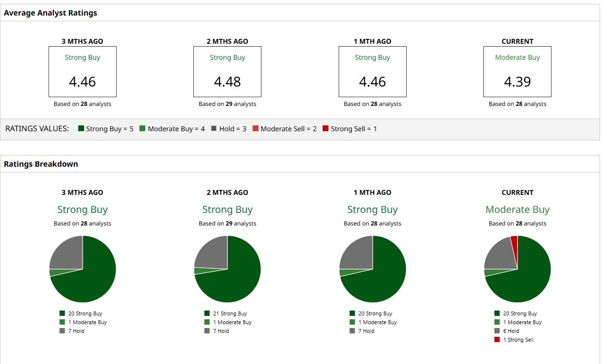The width and height of the screenshot is (602, 364).
Task: Select the 1 MTH AGO average rating box
Action: 373,71
